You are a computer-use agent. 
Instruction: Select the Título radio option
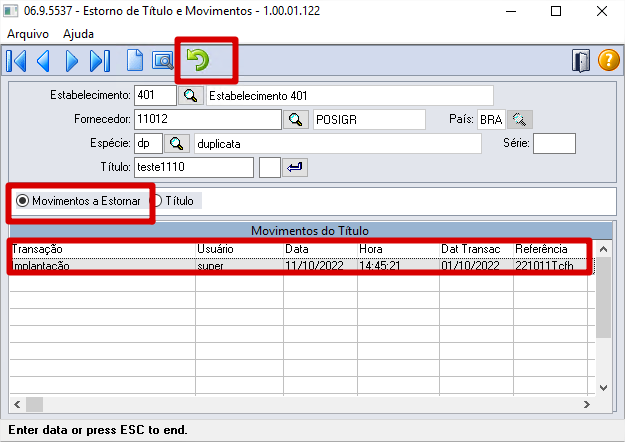(173, 201)
